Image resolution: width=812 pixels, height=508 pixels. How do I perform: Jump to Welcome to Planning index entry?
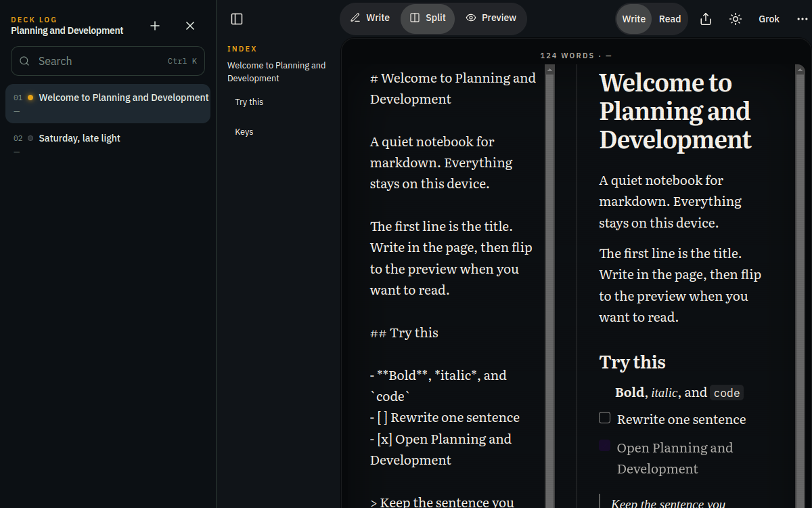coord(277,72)
